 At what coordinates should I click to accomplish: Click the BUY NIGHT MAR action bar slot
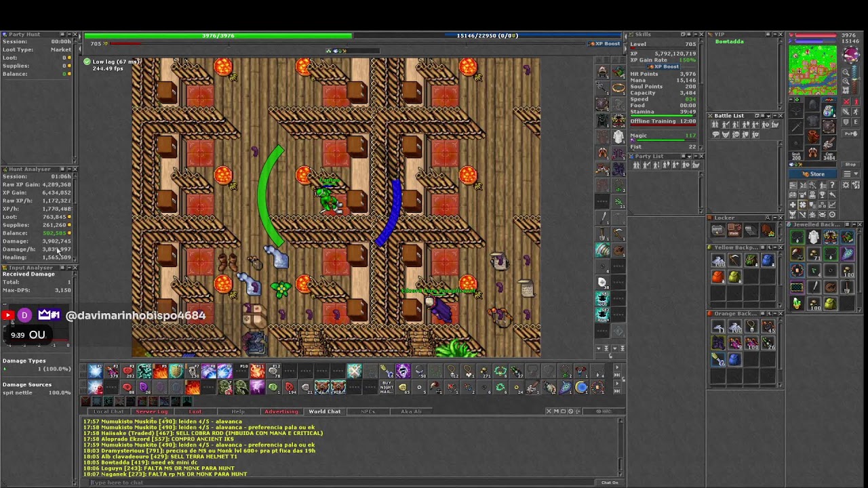pyautogui.click(x=387, y=388)
